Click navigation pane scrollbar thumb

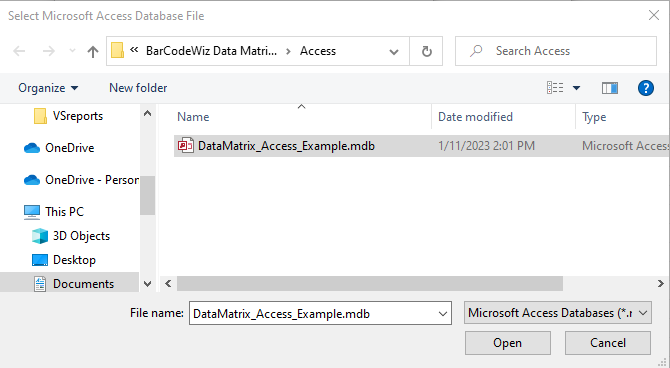click(x=147, y=195)
